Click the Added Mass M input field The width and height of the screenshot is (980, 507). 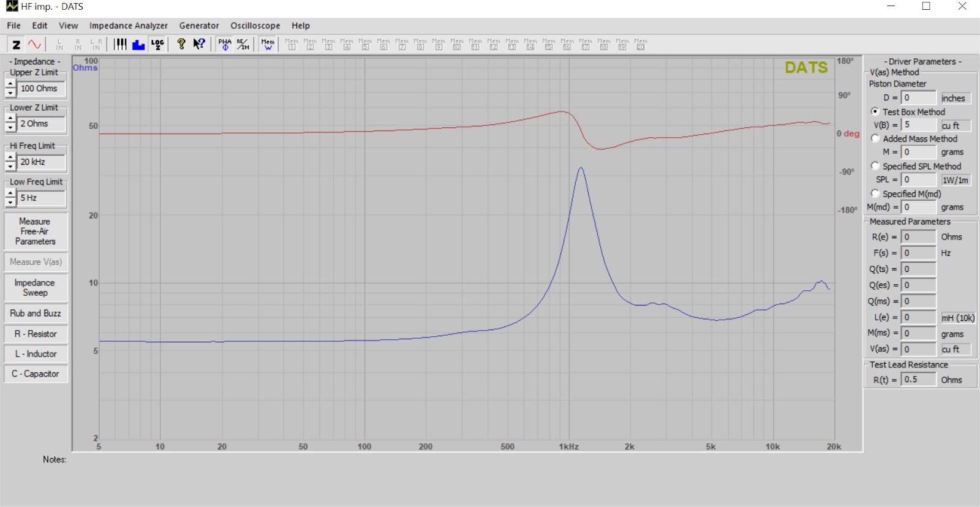point(919,152)
